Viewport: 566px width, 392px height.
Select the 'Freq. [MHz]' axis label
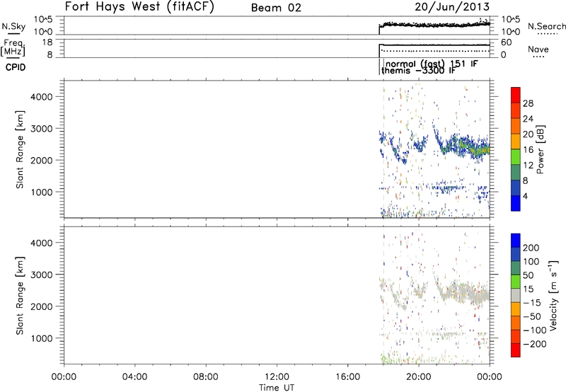tap(13, 48)
